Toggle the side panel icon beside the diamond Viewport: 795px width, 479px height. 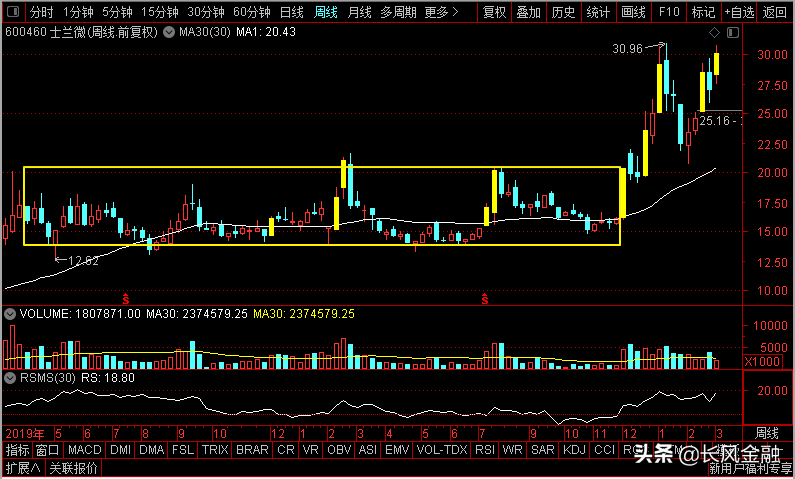[733, 33]
